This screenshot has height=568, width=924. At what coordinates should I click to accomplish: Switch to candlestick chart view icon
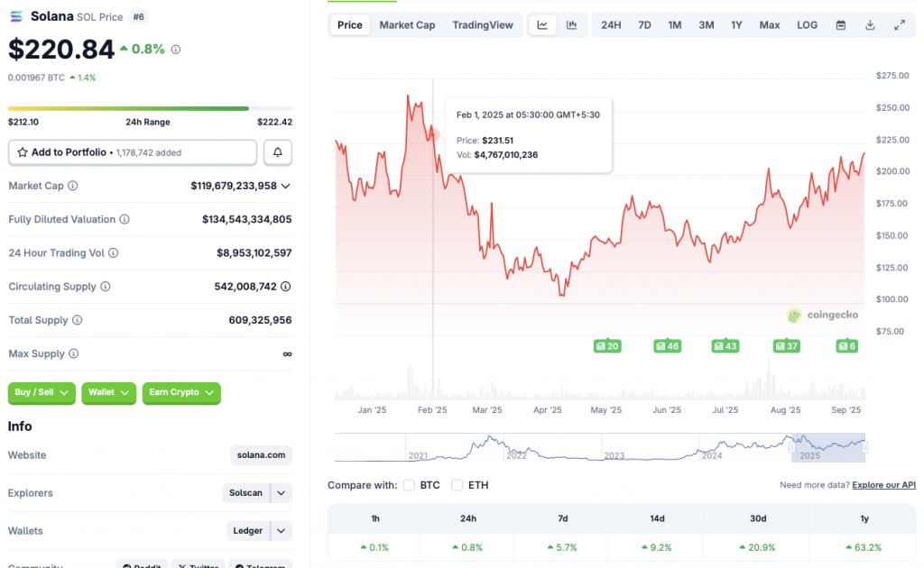click(571, 25)
